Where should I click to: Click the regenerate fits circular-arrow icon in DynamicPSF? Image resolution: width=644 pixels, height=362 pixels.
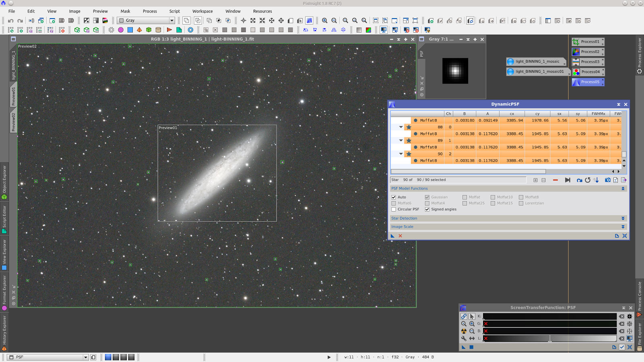(588, 180)
